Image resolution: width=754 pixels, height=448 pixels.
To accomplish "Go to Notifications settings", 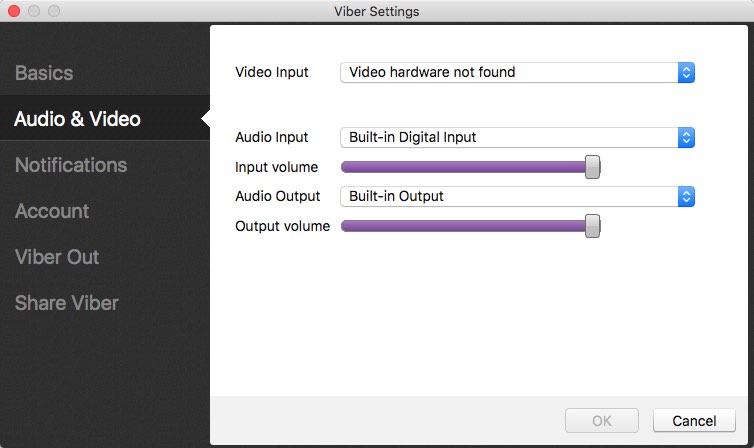I will (x=71, y=165).
